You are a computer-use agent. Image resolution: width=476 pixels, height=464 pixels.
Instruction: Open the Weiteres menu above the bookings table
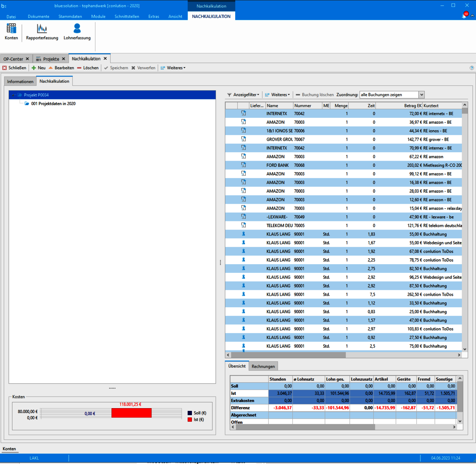tap(277, 95)
